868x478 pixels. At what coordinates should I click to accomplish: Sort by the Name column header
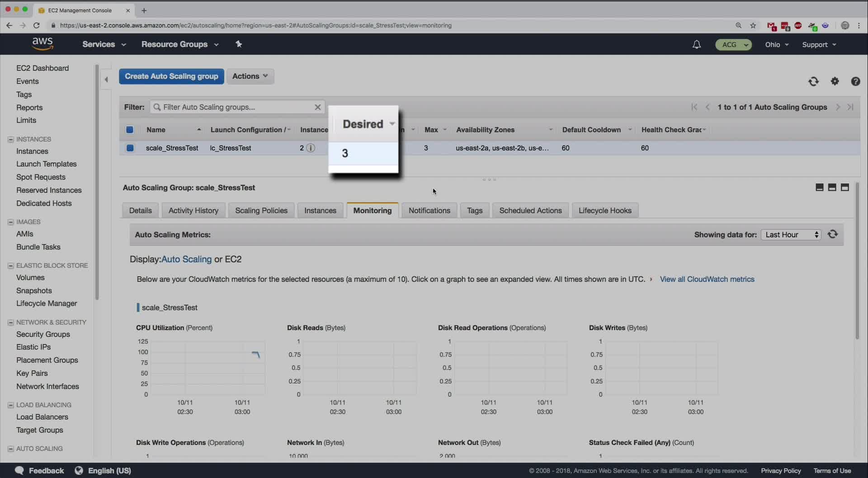156,130
